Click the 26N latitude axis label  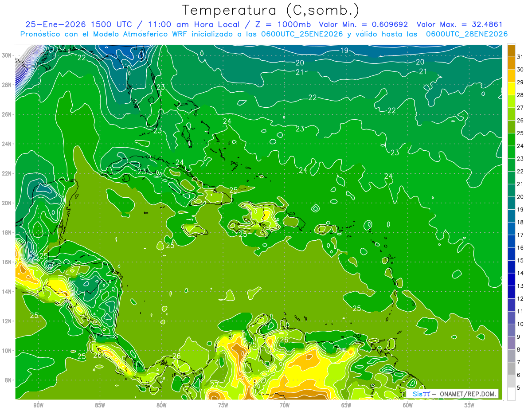[7, 114]
